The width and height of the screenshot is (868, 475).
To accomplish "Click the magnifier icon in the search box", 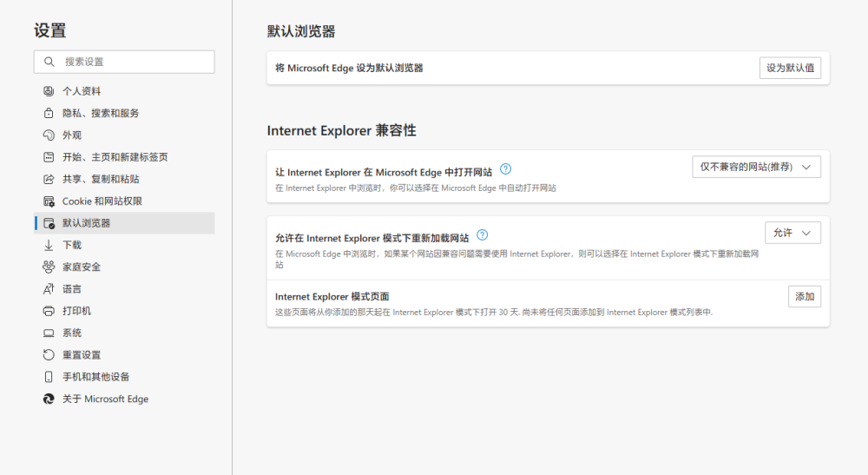I will click(49, 62).
